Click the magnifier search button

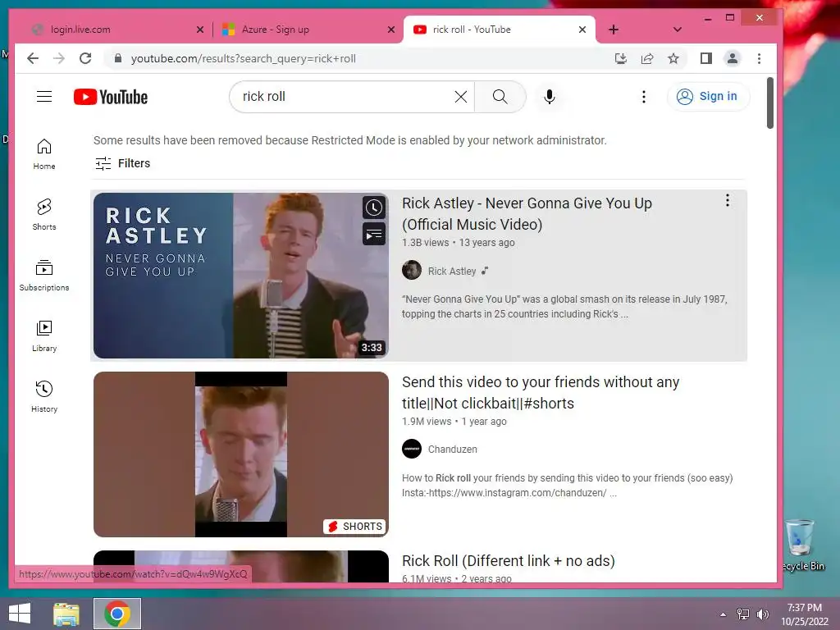500,97
